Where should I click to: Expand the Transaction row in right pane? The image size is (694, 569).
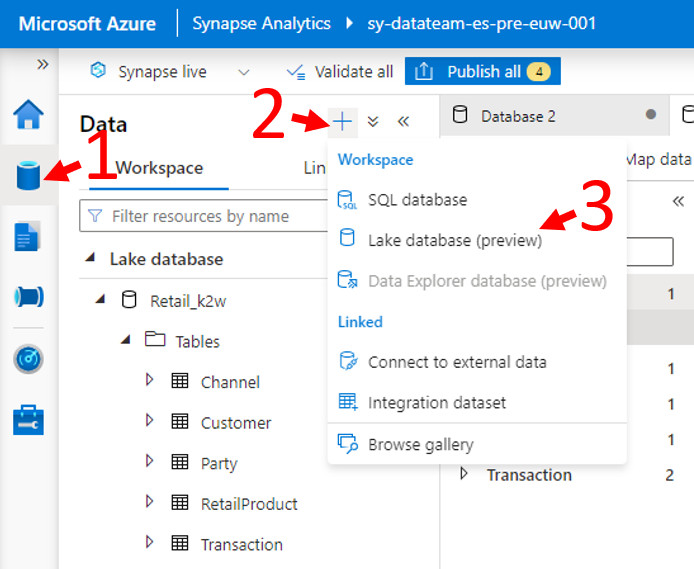tap(464, 473)
